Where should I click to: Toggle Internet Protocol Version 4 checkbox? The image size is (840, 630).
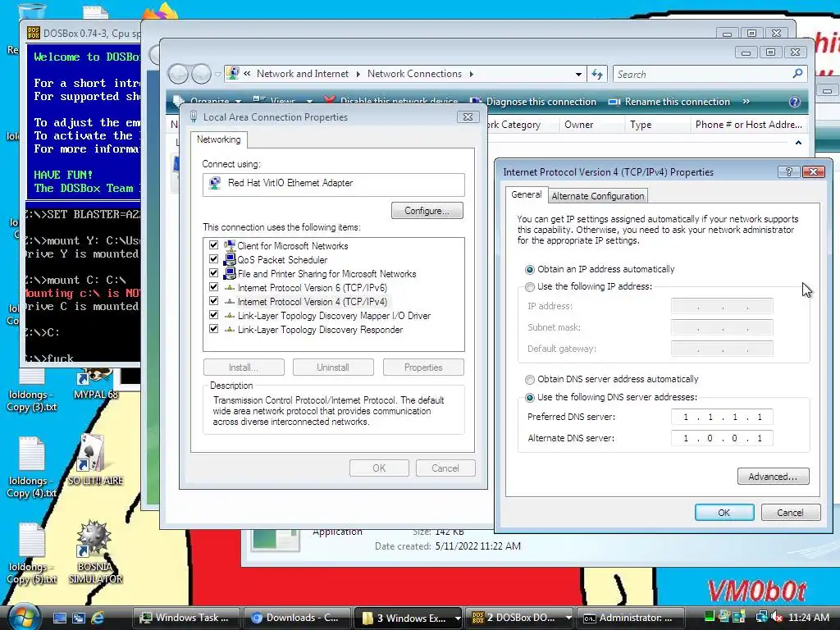(x=214, y=300)
